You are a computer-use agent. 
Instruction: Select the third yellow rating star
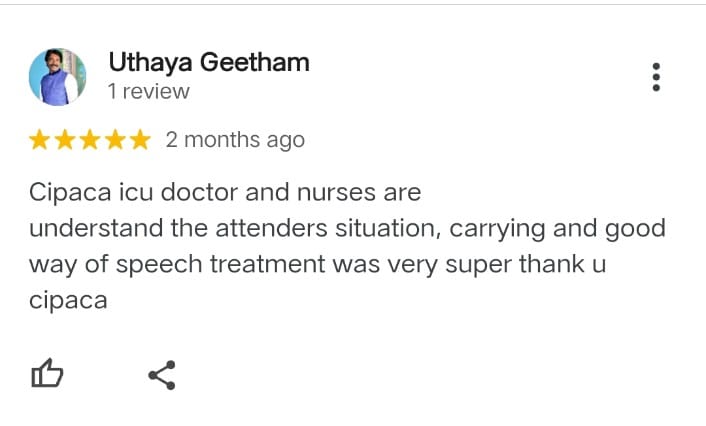(90, 140)
